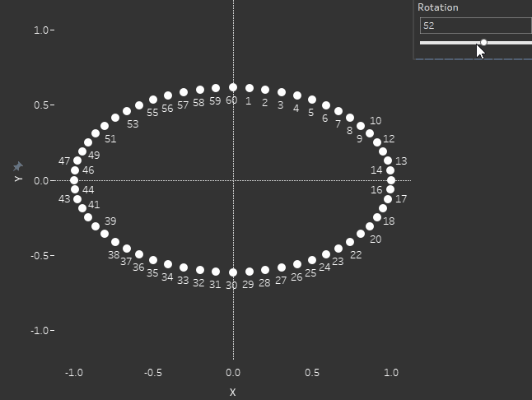Screen dimensions: 532x400
Task: Click the point labeled 47
Action: point(77,160)
